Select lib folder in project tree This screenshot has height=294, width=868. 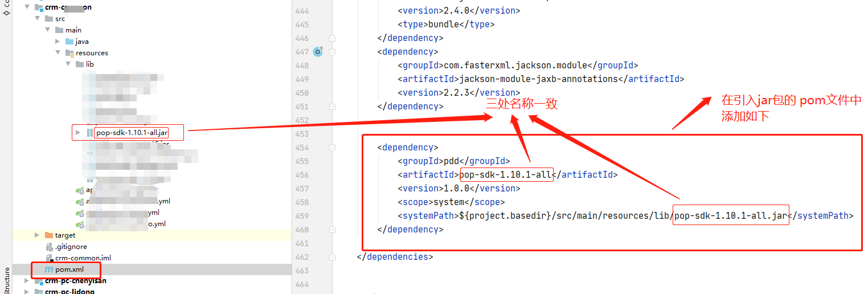(x=89, y=64)
